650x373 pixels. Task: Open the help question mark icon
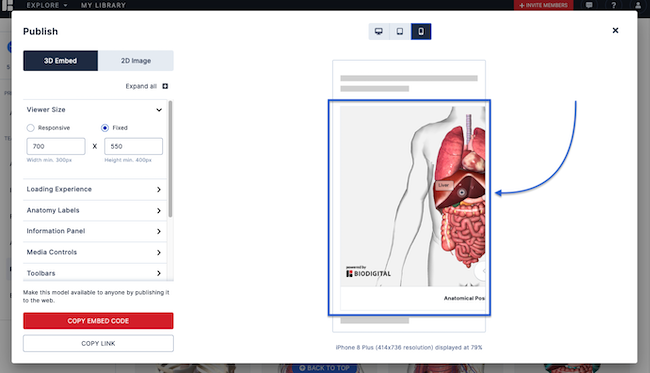tap(614, 5)
